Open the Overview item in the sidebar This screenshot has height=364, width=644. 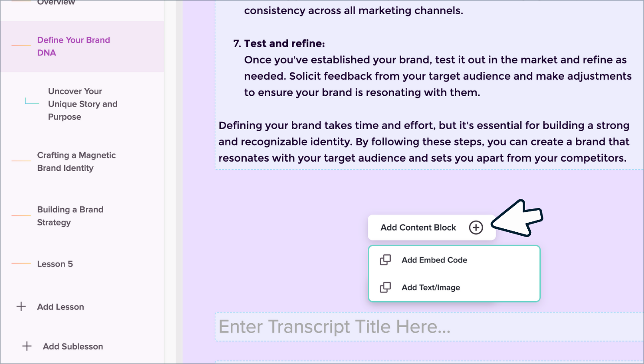coord(56,3)
